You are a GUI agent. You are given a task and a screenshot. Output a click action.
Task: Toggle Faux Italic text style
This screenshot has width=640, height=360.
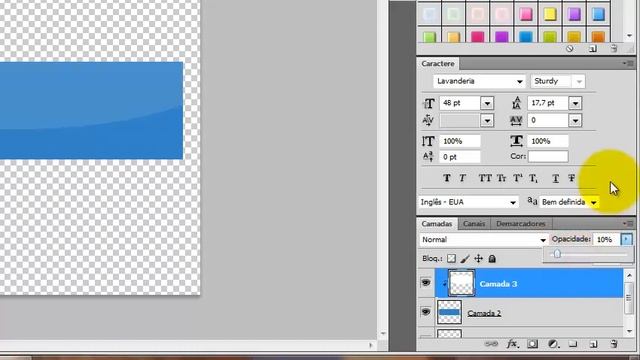pos(462,178)
